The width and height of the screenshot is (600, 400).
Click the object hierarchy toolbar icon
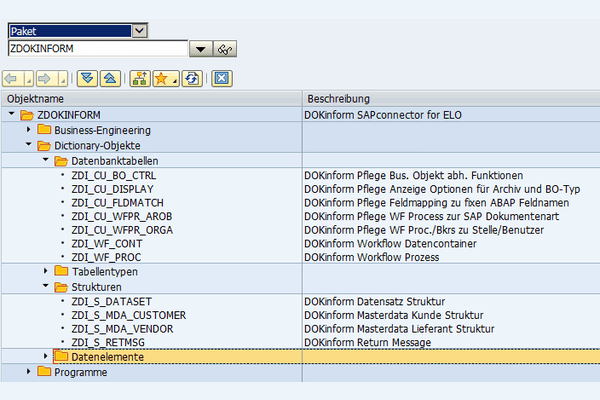click(139, 78)
